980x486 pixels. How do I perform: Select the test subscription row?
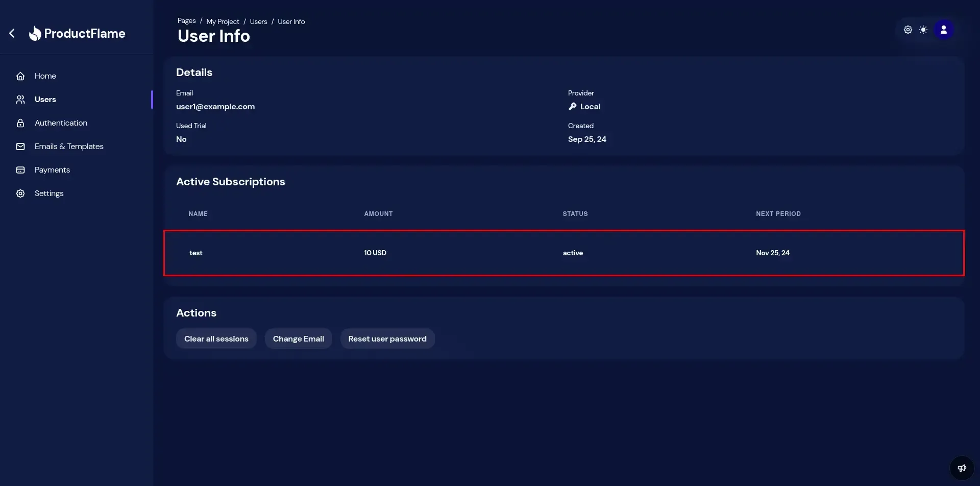tap(563, 253)
